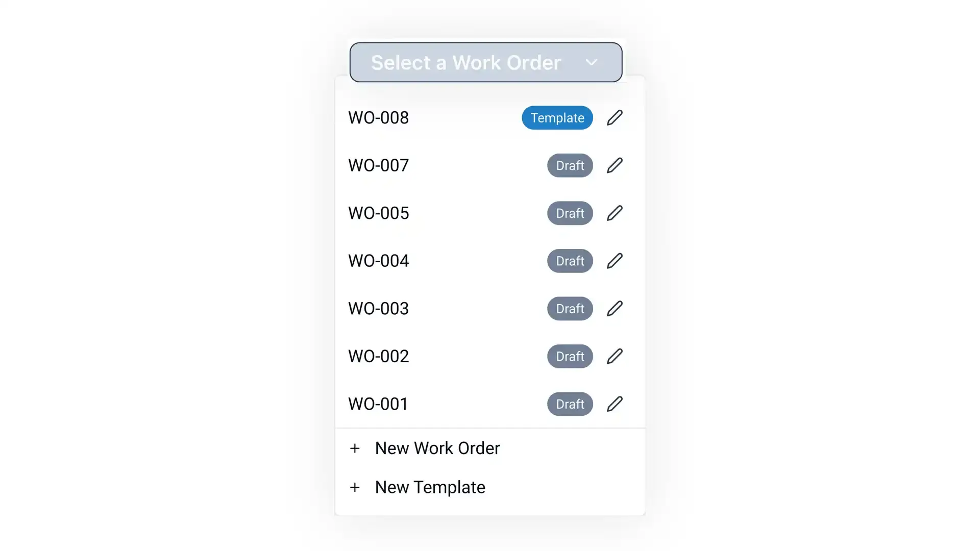This screenshot has width=980, height=551.
Task: Click the Draft badge on WO-007
Action: tap(570, 165)
